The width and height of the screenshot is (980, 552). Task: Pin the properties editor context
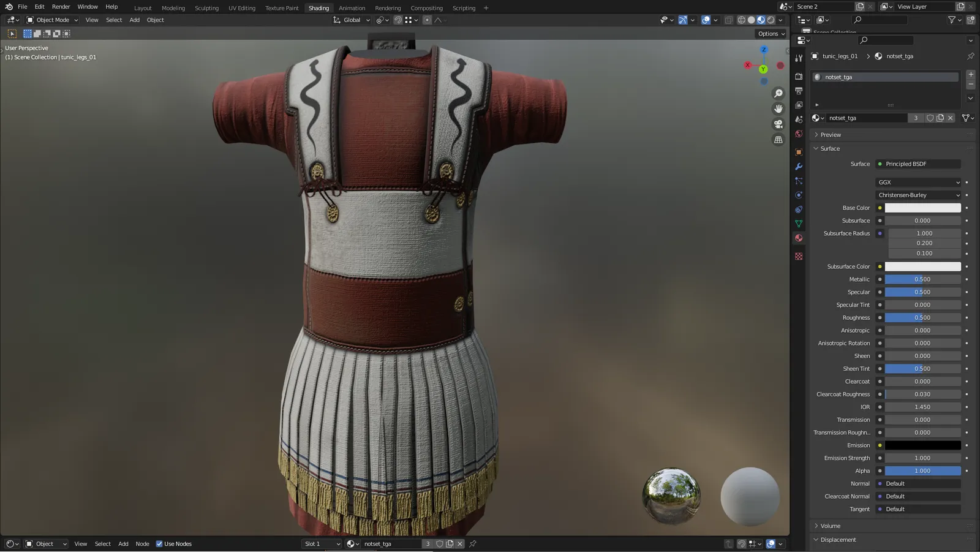pyautogui.click(x=970, y=56)
